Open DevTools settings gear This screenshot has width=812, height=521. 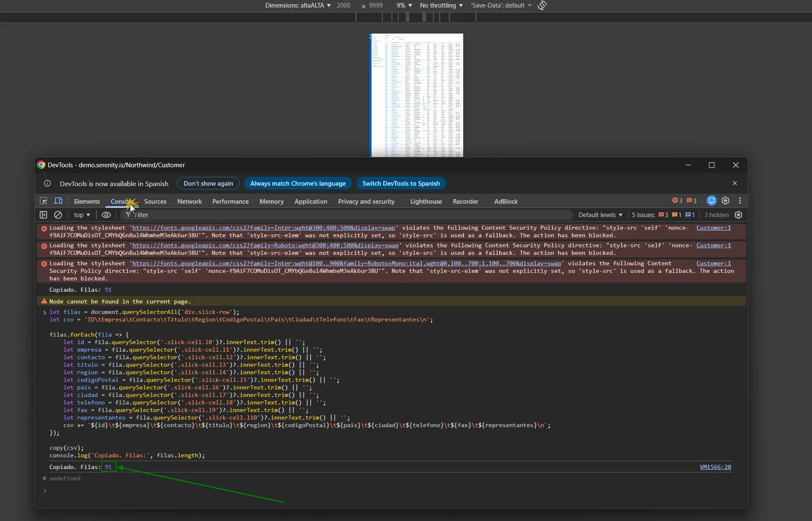726,201
